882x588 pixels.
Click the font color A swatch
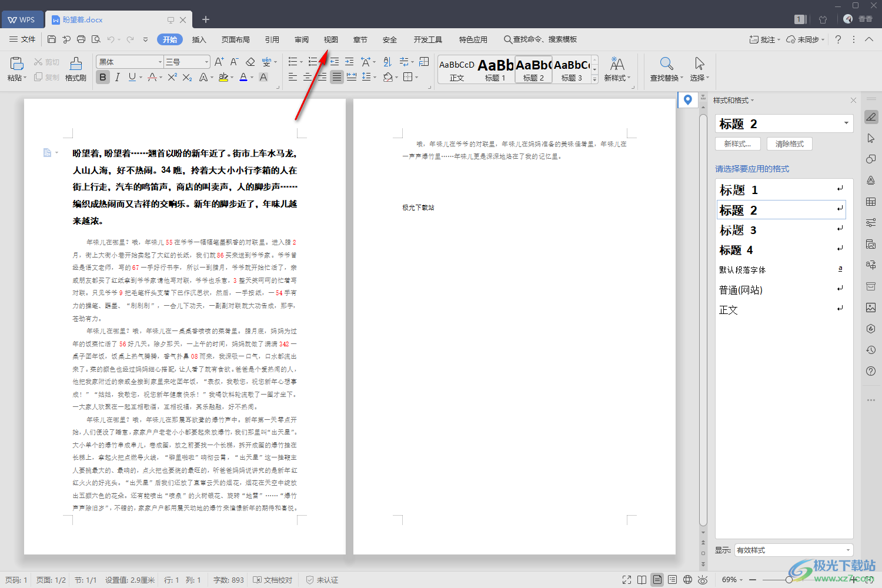tap(243, 77)
